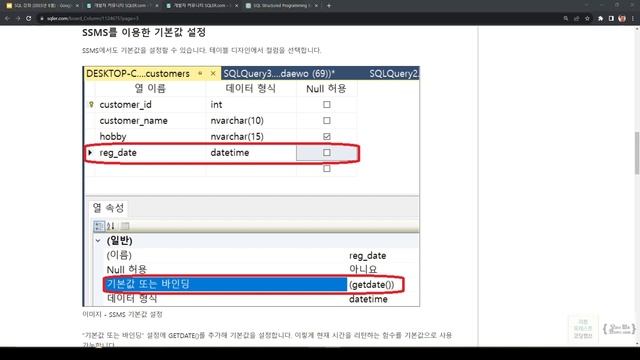Click the primary key icon of customer_id

click(x=91, y=104)
